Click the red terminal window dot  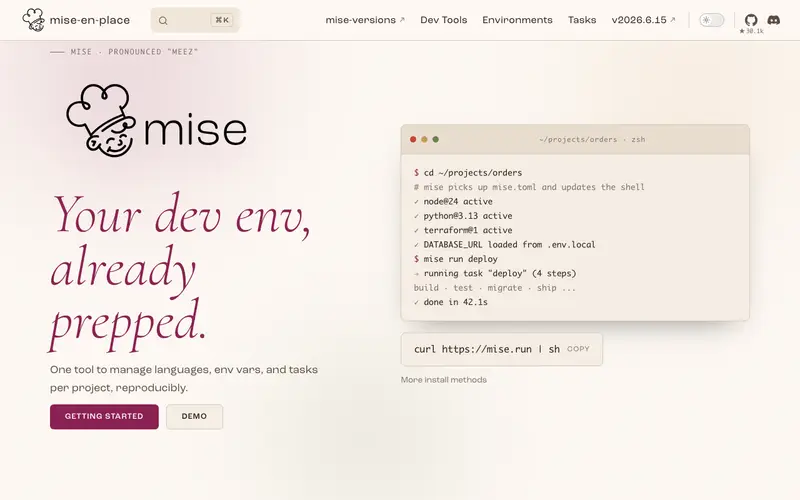click(413, 139)
